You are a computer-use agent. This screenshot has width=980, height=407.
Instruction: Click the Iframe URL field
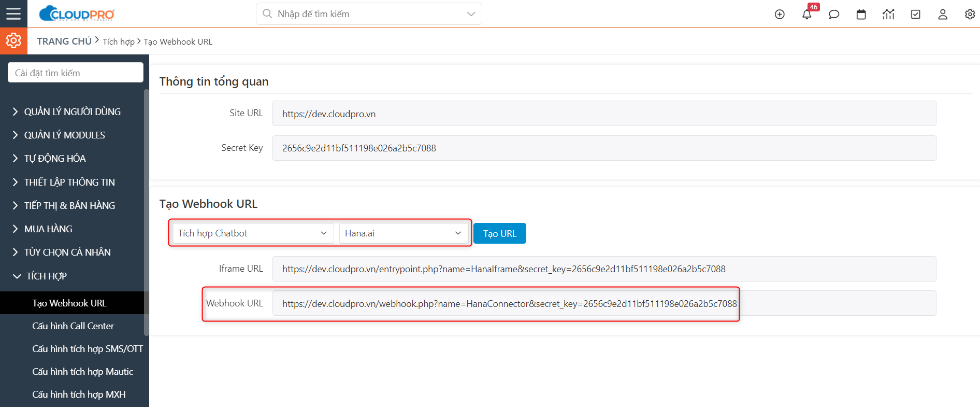(x=604, y=269)
